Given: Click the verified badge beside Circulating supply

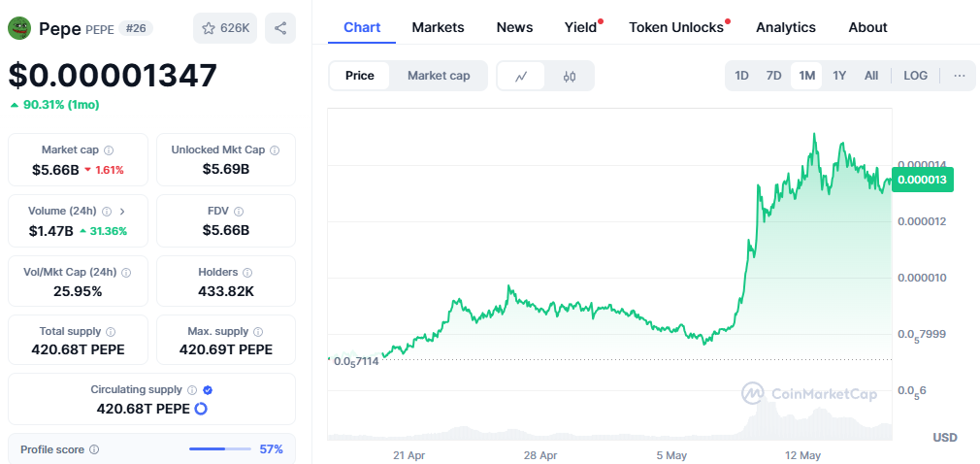Looking at the screenshot, I should click(x=208, y=389).
